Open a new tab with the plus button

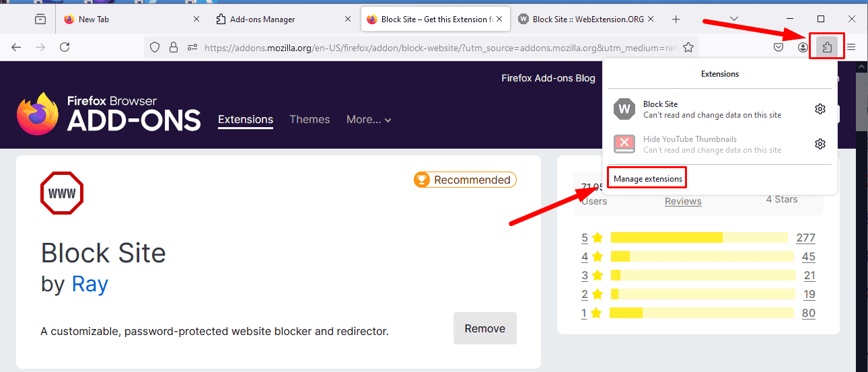coord(676,20)
